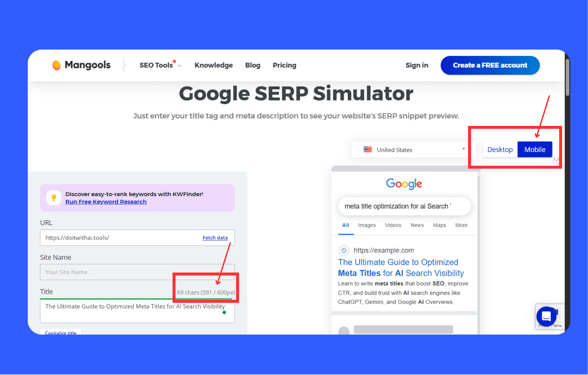
Task: Select the More tab in preview
Action: coord(461,225)
